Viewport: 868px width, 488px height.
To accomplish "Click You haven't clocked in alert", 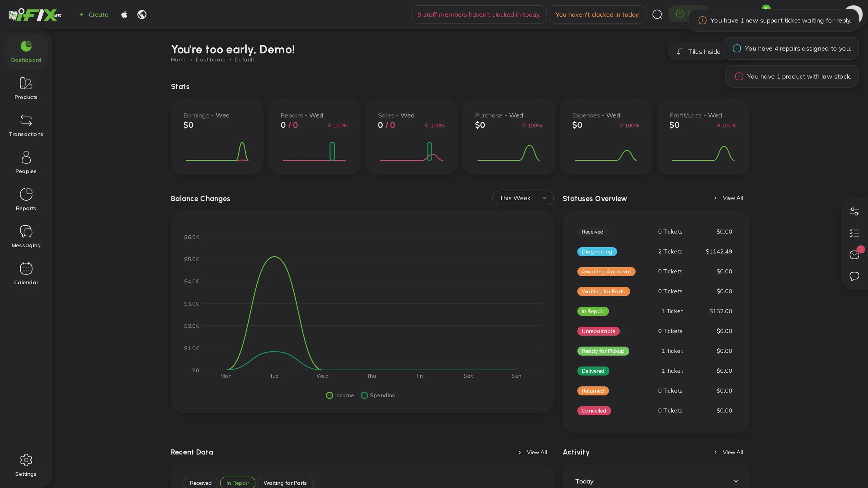I will (x=597, y=14).
